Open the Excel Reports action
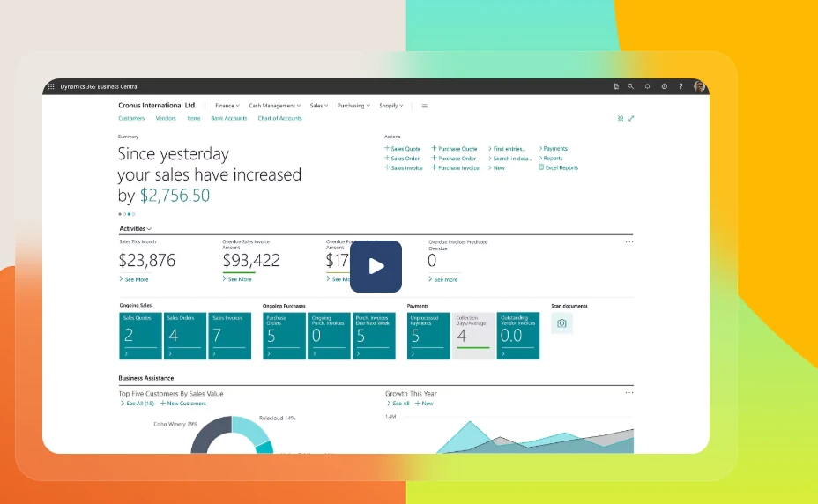This screenshot has width=818, height=504. [x=558, y=168]
